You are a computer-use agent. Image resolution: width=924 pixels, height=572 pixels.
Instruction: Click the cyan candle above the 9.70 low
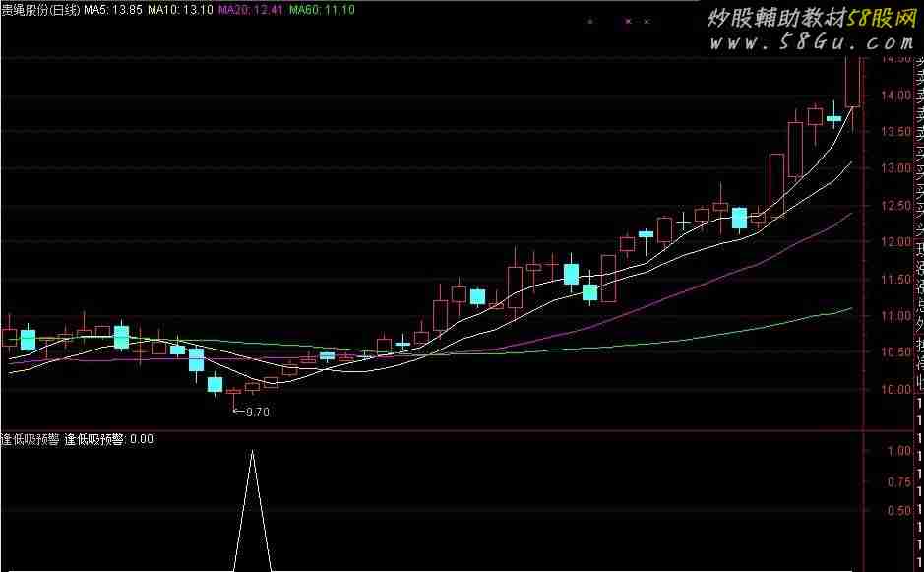pos(215,385)
